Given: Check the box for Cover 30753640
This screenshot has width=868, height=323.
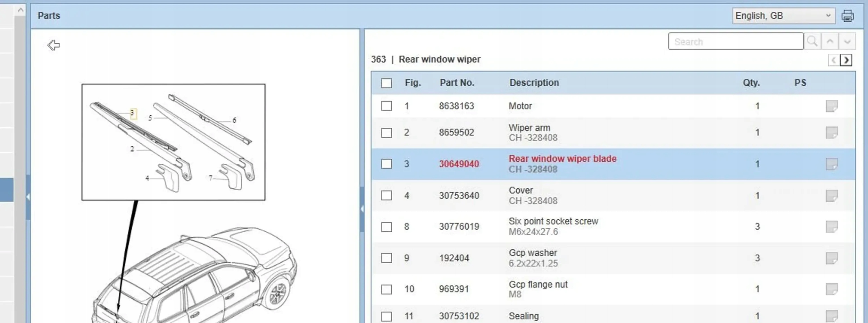Looking at the screenshot, I should [x=386, y=195].
